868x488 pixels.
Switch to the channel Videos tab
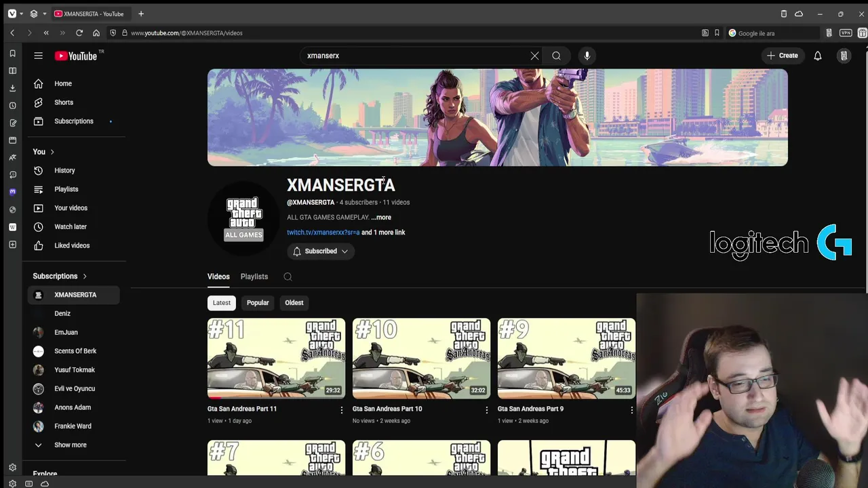point(218,277)
